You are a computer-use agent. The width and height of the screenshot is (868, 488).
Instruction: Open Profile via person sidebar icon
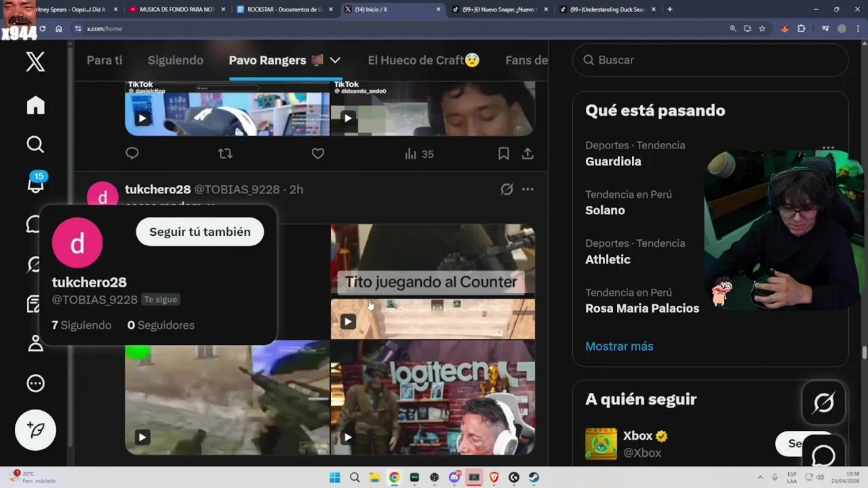coord(35,344)
